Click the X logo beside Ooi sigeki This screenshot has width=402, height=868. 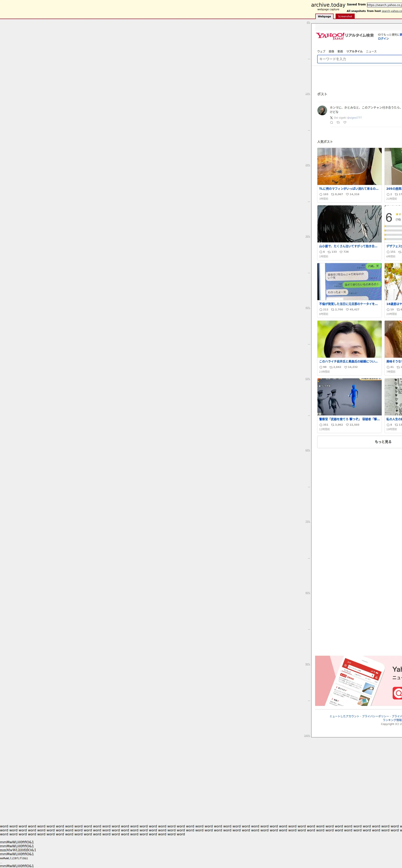pyautogui.click(x=331, y=118)
